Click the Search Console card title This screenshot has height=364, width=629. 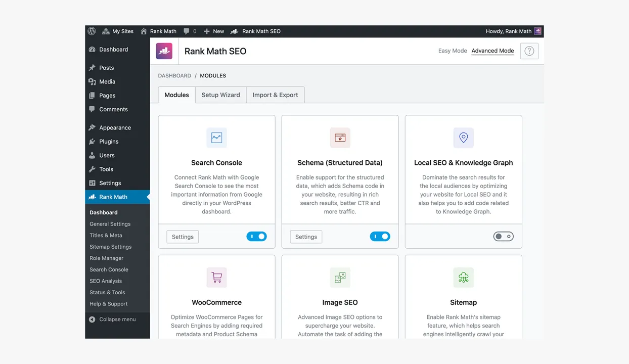(216, 163)
